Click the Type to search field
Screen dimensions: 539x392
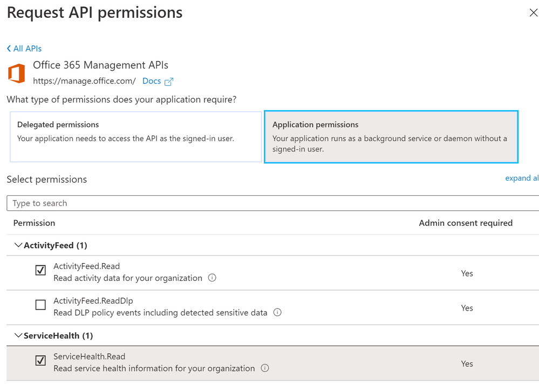tap(272, 203)
